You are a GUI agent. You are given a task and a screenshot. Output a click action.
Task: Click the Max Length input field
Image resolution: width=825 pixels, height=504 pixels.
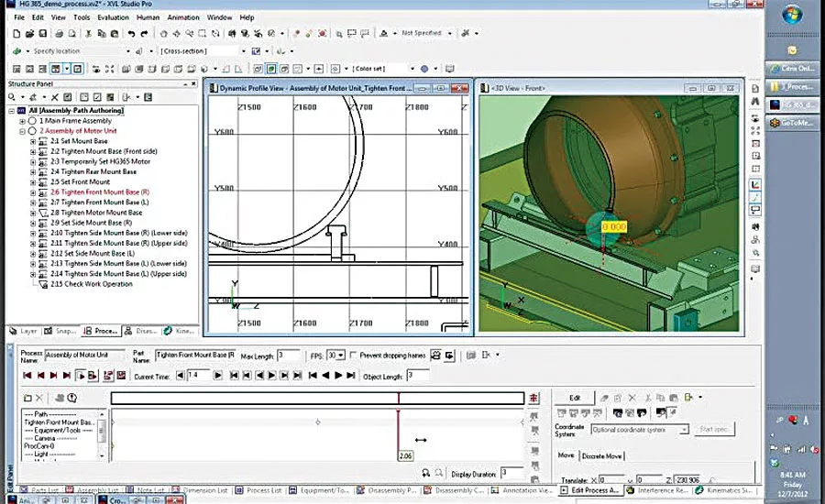pos(289,356)
